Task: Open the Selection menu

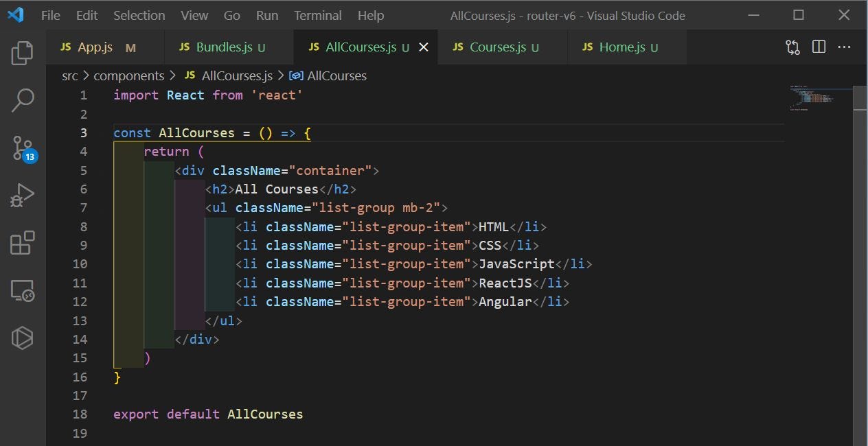Action: (139, 15)
